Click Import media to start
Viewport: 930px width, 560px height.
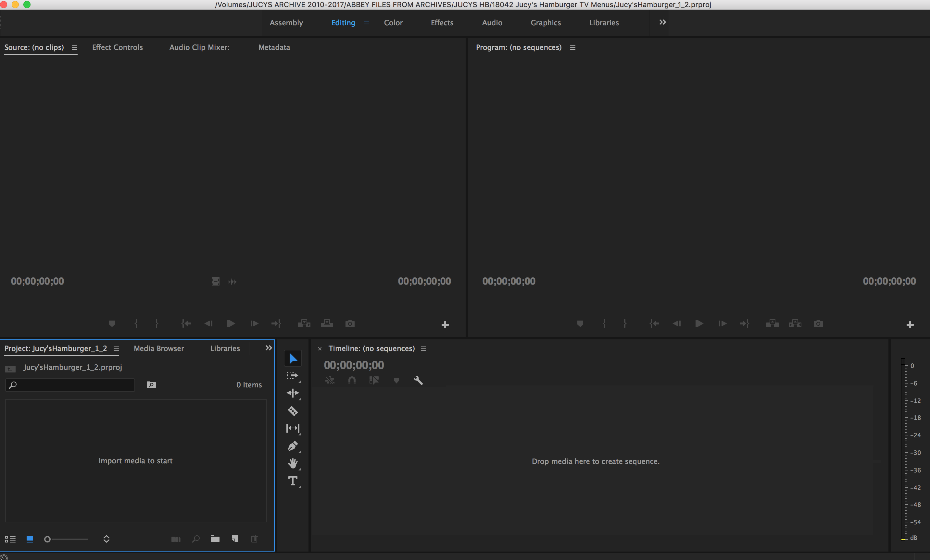pos(135,461)
